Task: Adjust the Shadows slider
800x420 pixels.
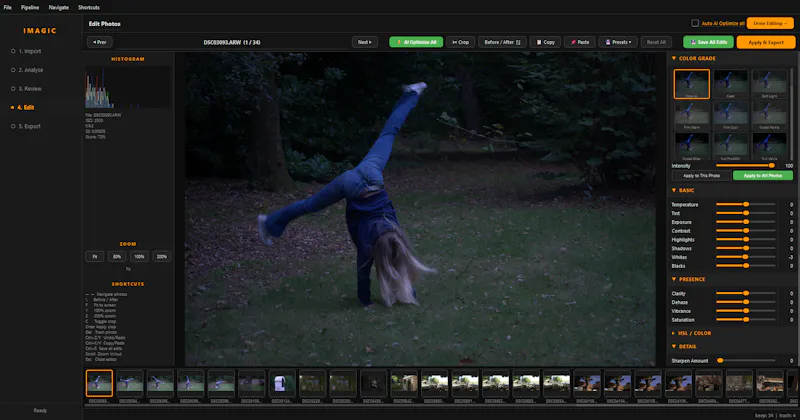Action: coord(745,248)
